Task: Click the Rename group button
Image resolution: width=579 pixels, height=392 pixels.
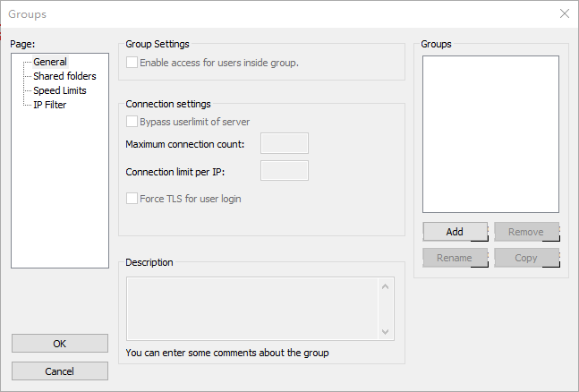Action: [455, 258]
